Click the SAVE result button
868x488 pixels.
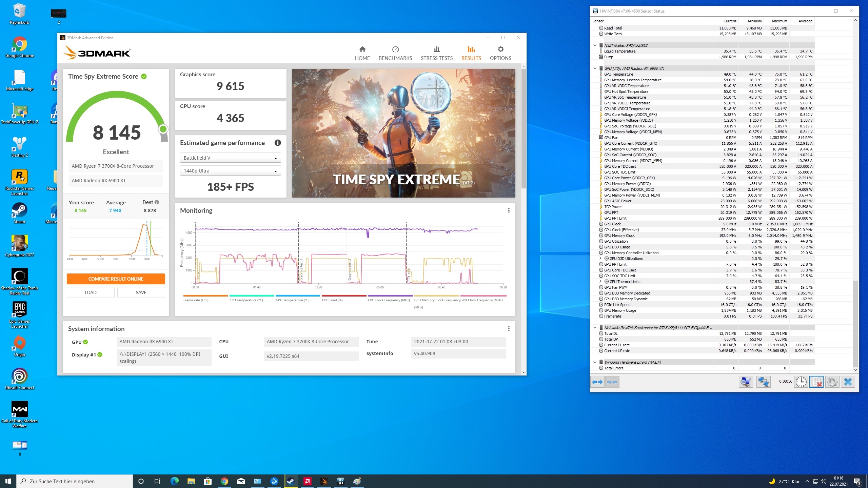[141, 292]
